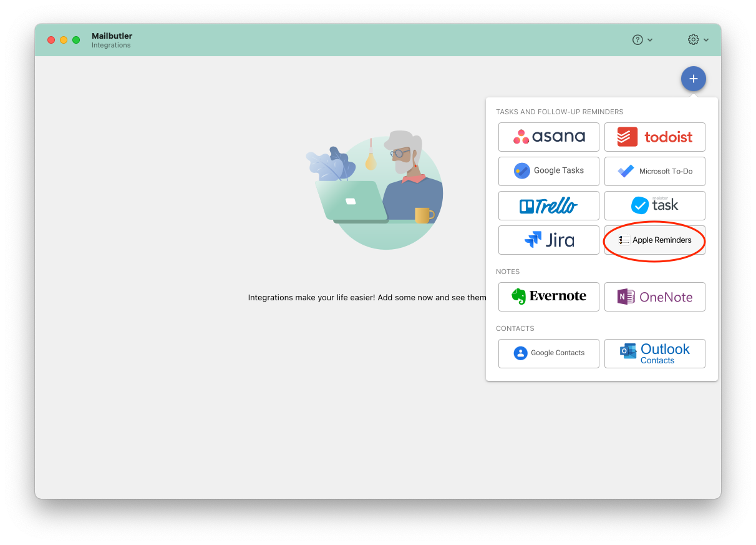Add the OneNote integration
Screen dimensions: 756x545
click(655, 297)
